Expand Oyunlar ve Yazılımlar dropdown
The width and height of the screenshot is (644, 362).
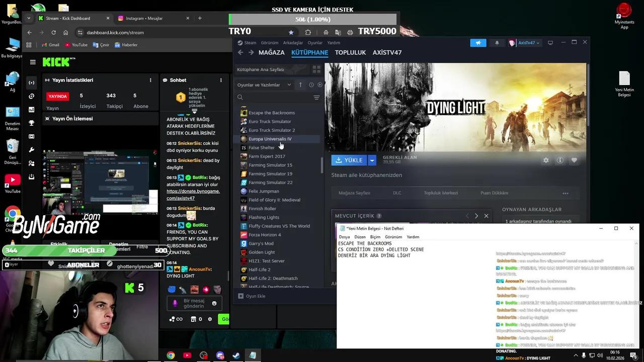pos(264,85)
